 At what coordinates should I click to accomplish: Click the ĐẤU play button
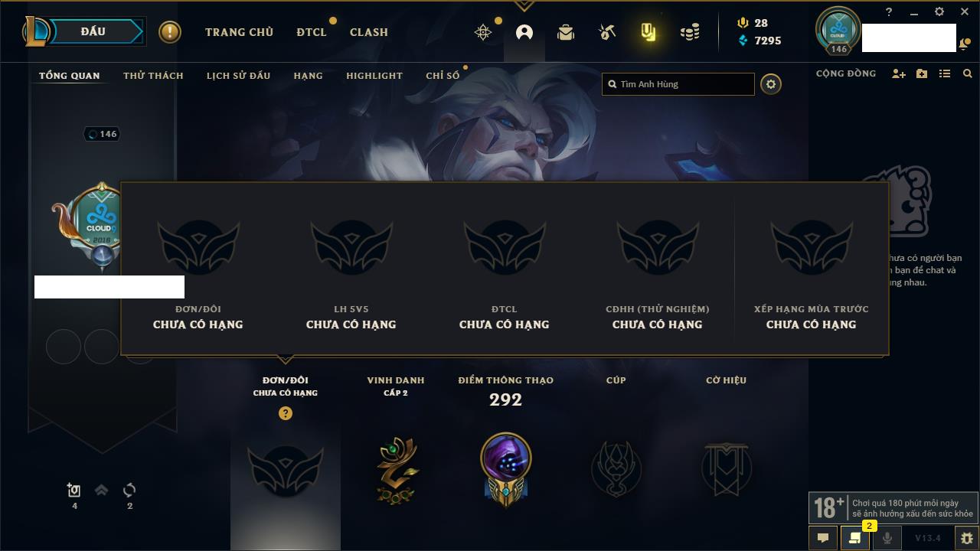95,31
